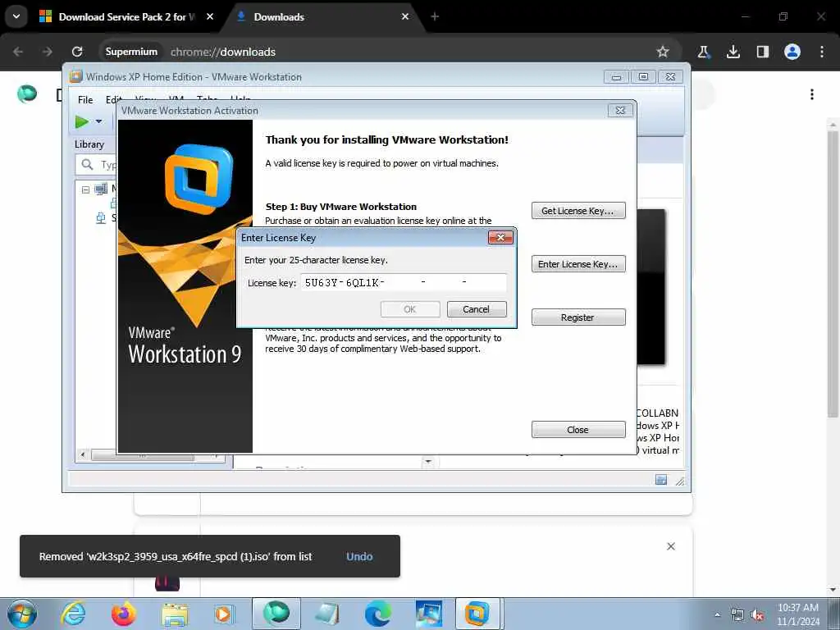Go back in the browser
Screen dimensions: 840x630
18,52
